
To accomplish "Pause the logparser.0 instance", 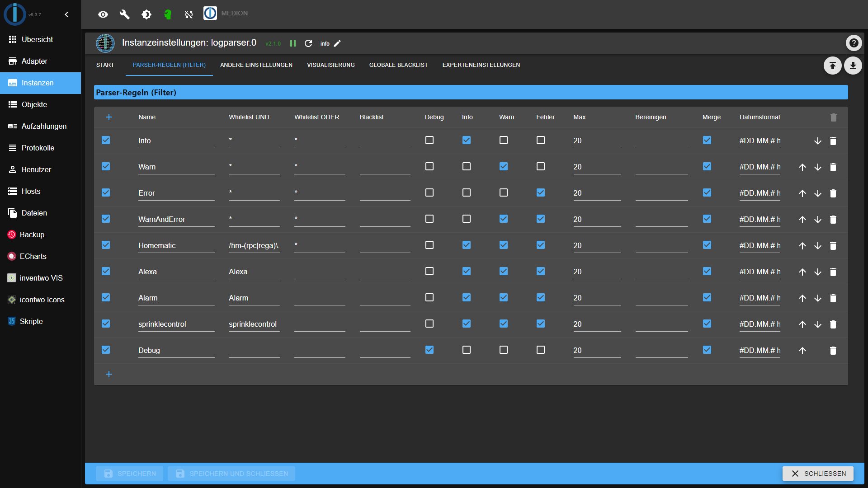I will tap(293, 43).
